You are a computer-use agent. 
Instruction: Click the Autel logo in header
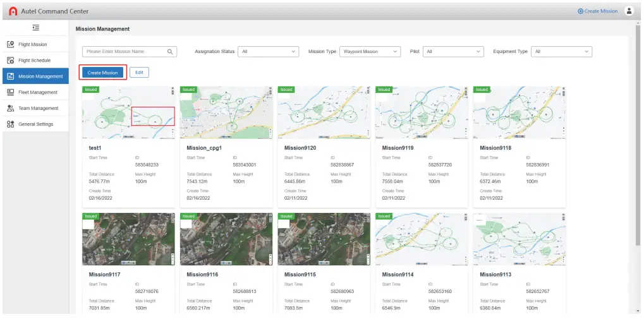coord(13,11)
